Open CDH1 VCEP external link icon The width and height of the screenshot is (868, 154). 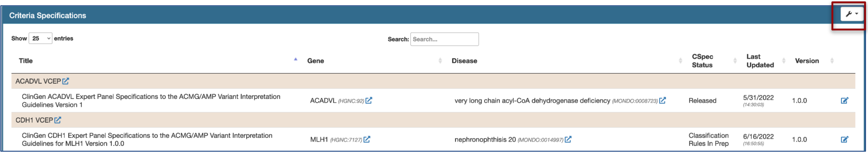point(58,120)
